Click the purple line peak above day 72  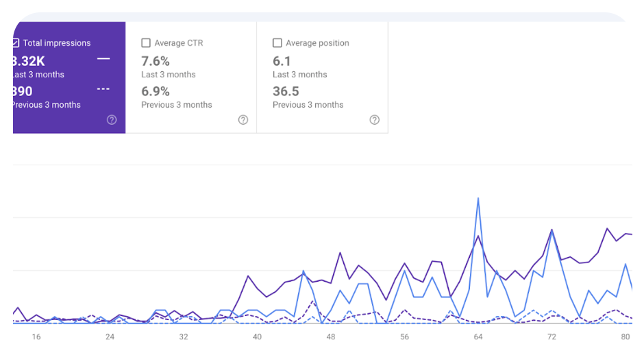(x=552, y=230)
